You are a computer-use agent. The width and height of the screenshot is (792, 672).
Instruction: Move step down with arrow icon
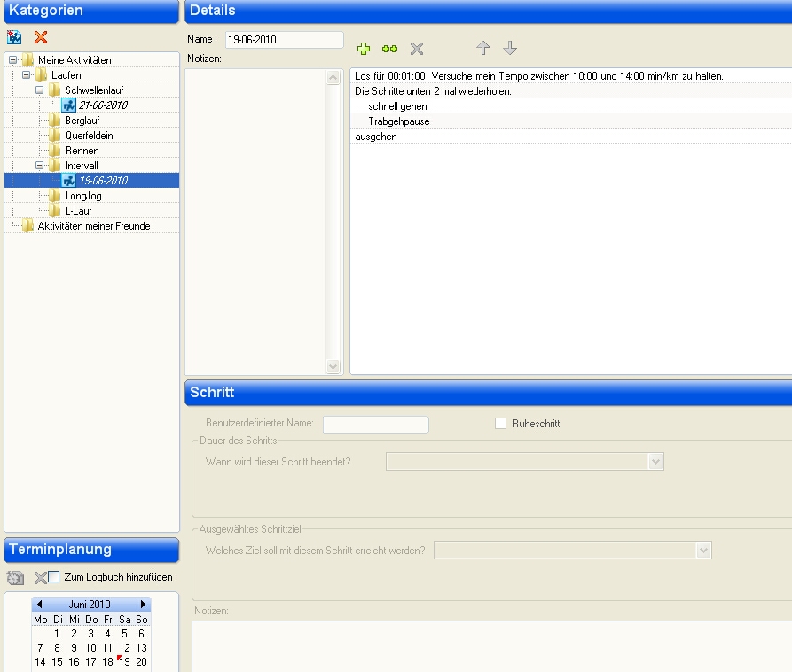pyautogui.click(x=510, y=48)
